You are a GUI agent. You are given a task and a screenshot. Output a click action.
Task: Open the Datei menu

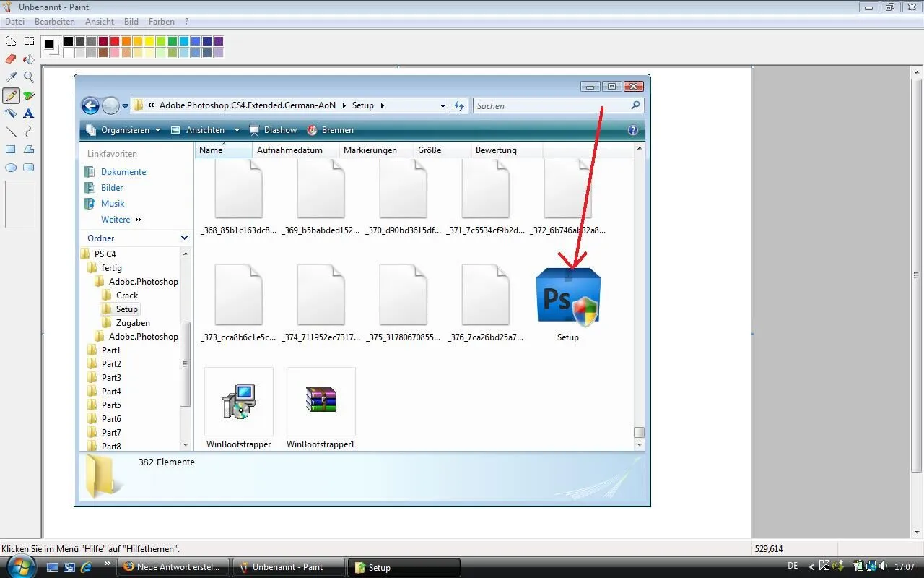(x=14, y=22)
